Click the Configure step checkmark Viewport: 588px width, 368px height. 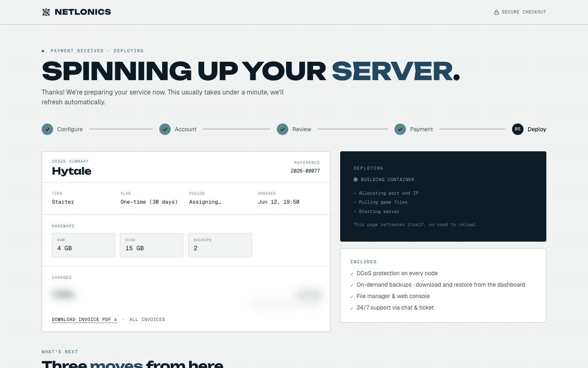click(47, 129)
